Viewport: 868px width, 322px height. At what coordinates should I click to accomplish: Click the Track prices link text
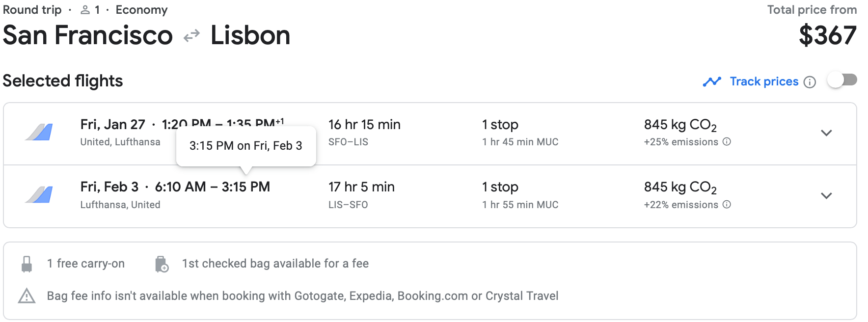[764, 81]
